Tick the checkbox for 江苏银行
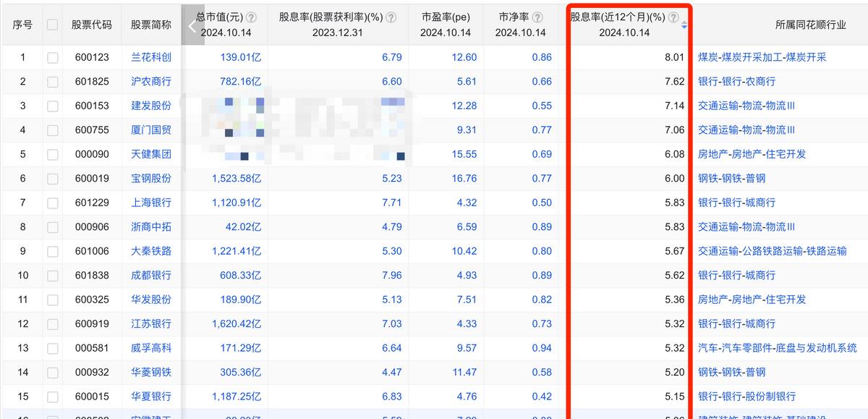Viewport: 868px width, 419px height. (52, 324)
